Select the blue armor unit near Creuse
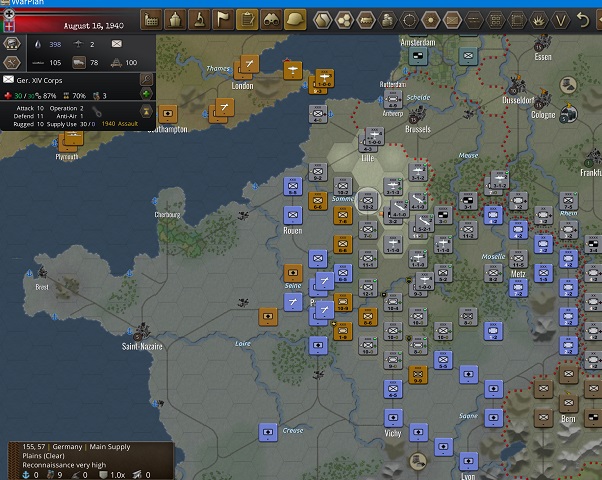The width and height of the screenshot is (602, 480). 268,432
